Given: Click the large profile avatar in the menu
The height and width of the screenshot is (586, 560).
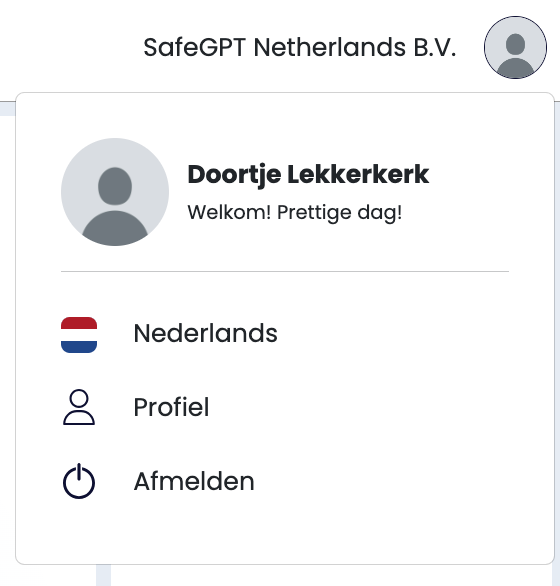Looking at the screenshot, I should [x=115, y=192].
